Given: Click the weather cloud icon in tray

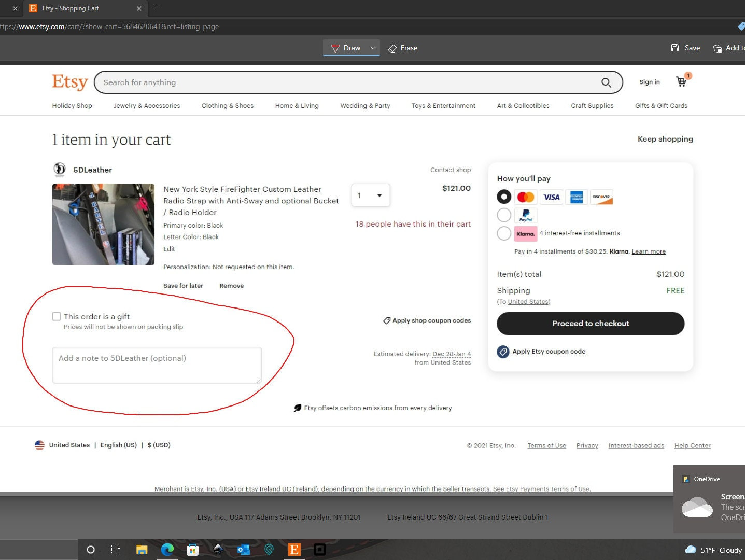Looking at the screenshot, I should click(691, 550).
